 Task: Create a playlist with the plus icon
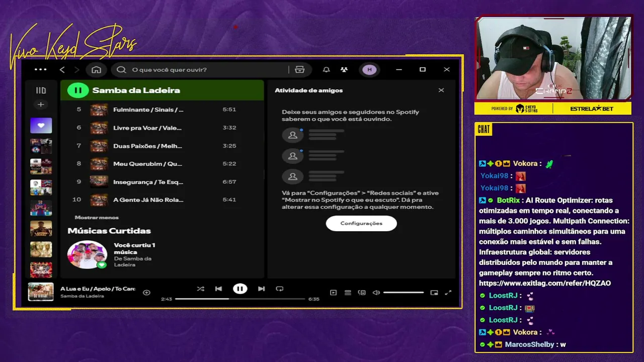(41, 105)
